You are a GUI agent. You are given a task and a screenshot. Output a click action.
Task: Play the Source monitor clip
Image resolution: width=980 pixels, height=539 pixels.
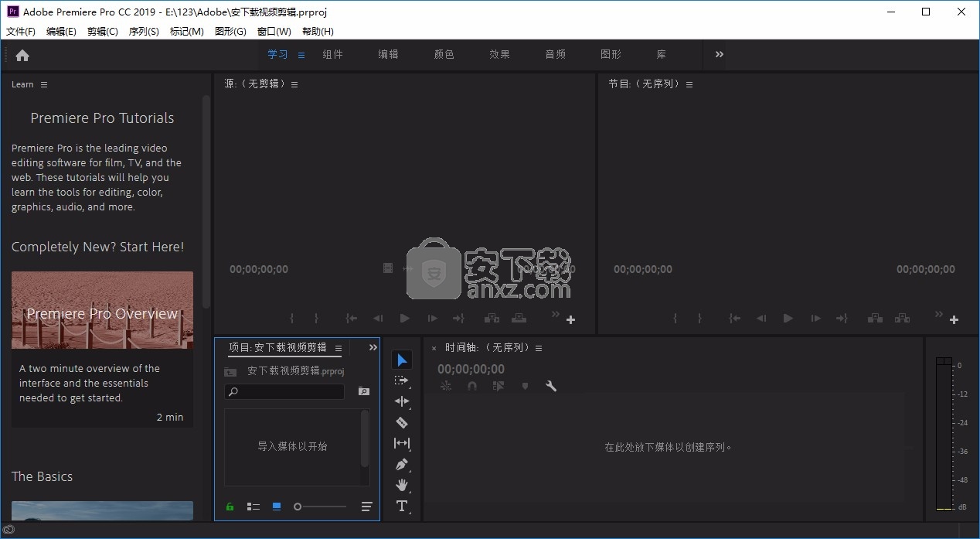tap(405, 318)
